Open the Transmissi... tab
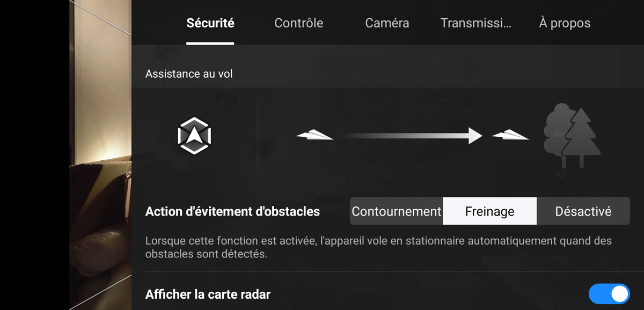The image size is (644, 310). coord(476,23)
